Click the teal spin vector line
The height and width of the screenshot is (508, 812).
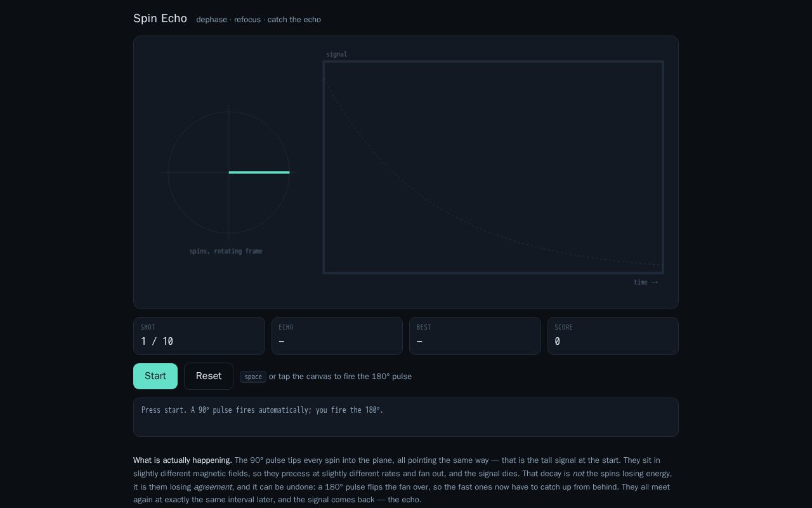[259, 172]
